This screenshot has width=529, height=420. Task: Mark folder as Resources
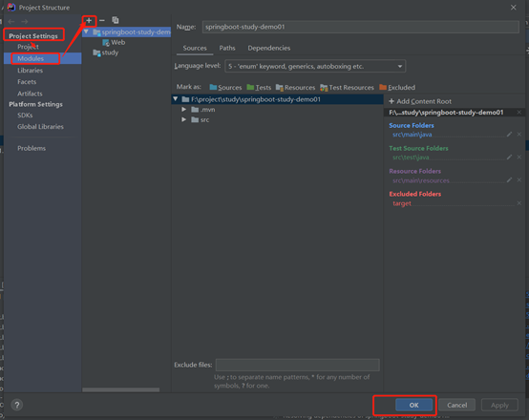point(295,88)
